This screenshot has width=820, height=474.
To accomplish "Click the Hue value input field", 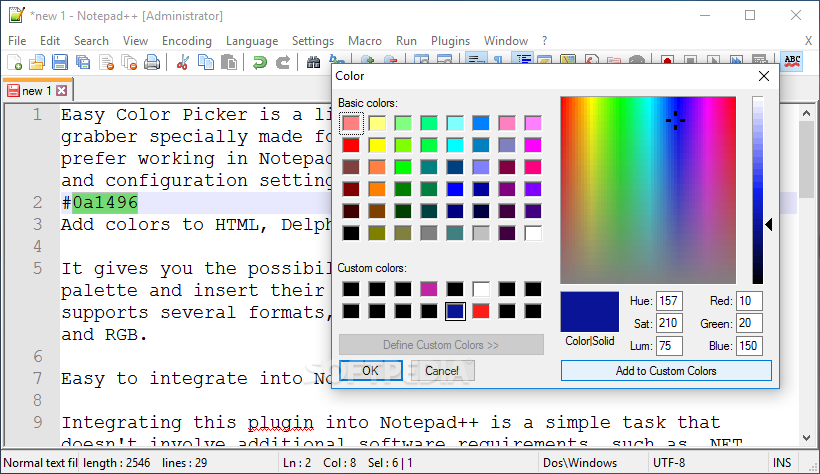I will pyautogui.click(x=669, y=301).
